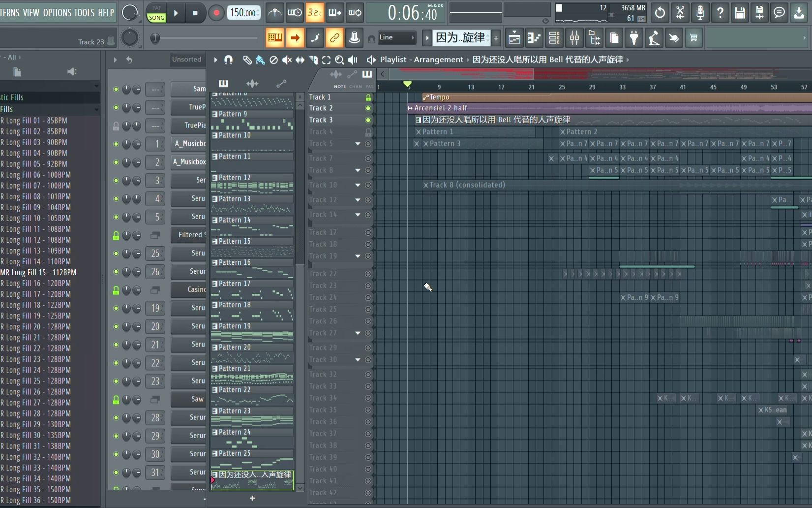
Task: Open the Playlist view icon
Action: pos(514,38)
